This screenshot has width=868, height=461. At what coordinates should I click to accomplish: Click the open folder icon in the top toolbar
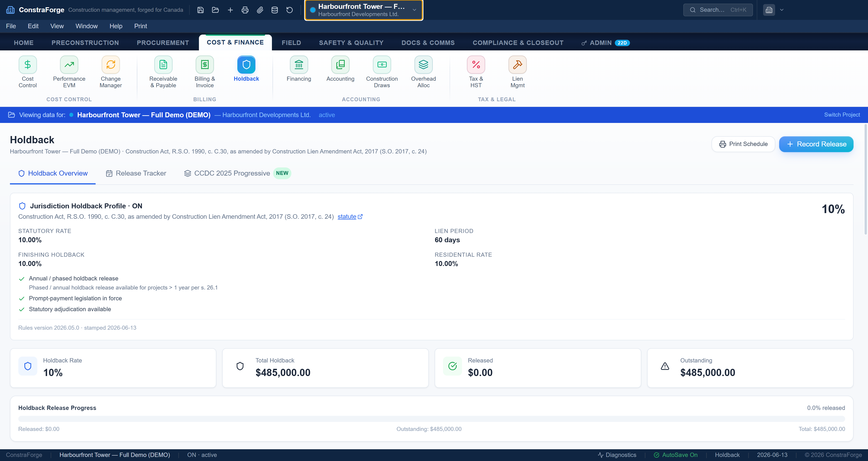pos(215,10)
